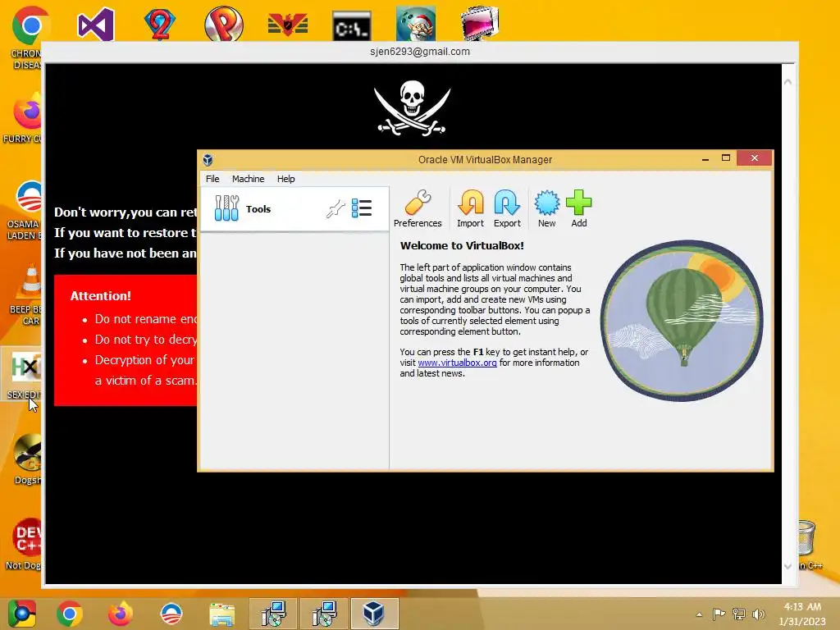
Task: Open the Help menu
Action: coord(285,179)
